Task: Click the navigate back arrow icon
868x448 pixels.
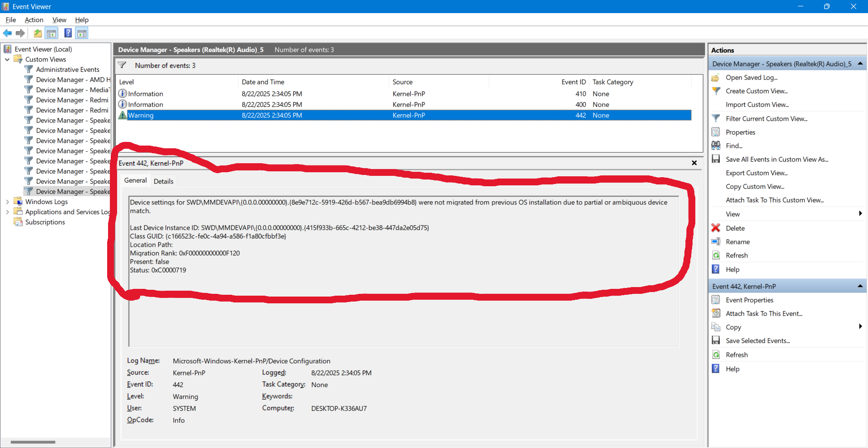Action: (7, 33)
